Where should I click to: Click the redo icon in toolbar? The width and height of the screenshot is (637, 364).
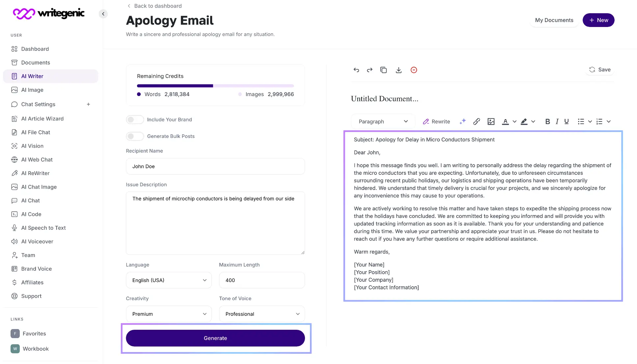(x=369, y=70)
